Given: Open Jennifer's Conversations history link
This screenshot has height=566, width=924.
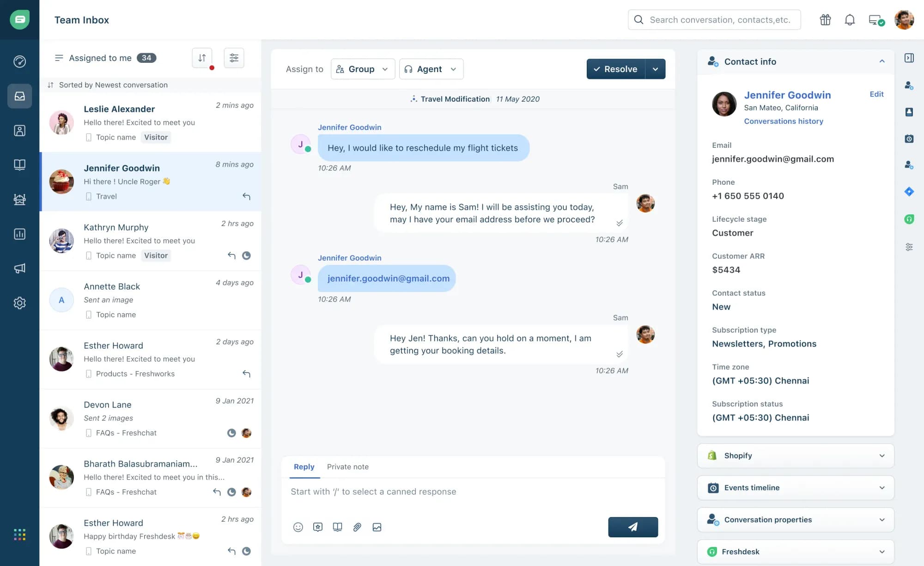Looking at the screenshot, I should click(784, 121).
